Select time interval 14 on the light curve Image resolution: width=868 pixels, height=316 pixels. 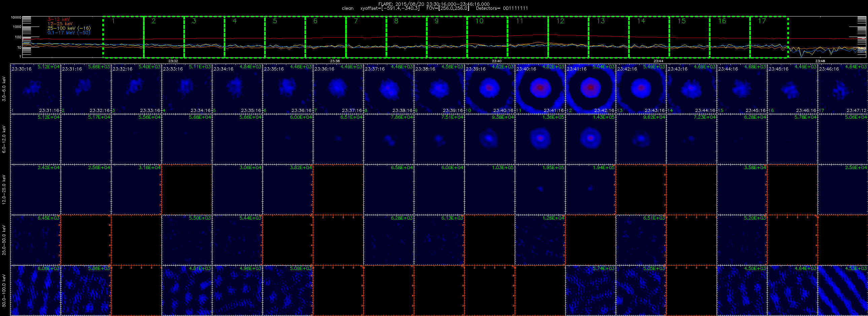649,37
